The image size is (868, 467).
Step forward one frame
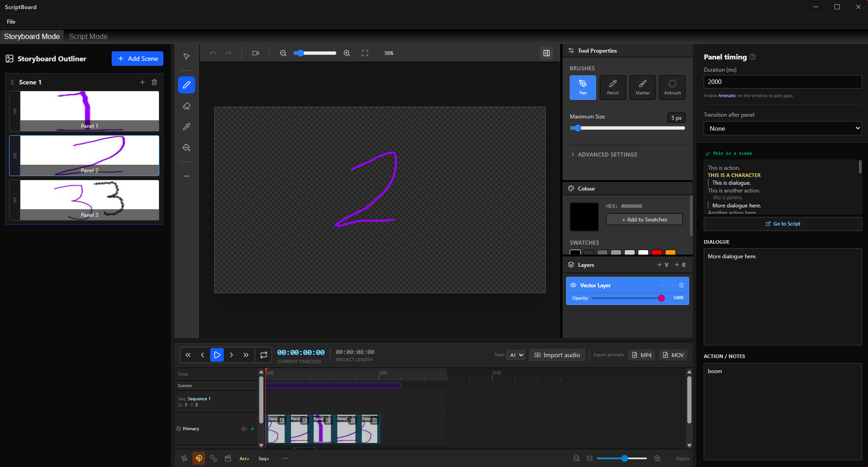(x=232, y=355)
